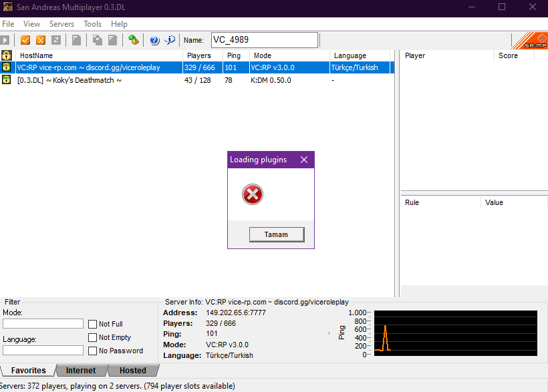Click the lock icon of Koky's Deathmatch row

(6, 79)
